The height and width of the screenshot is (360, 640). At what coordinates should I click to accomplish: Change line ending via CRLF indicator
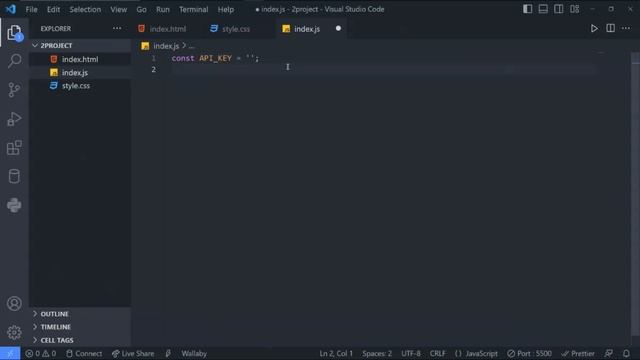pos(438,353)
